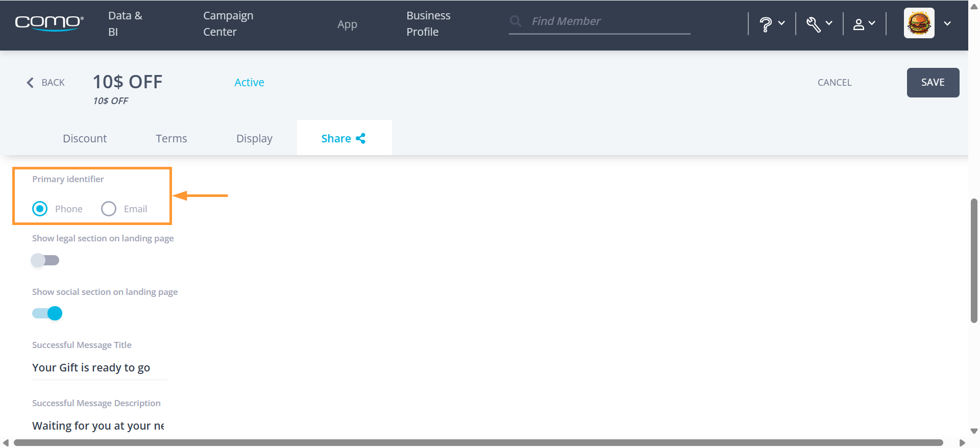Click the Find Member search field
The image size is (980, 448).
pyautogui.click(x=600, y=21)
